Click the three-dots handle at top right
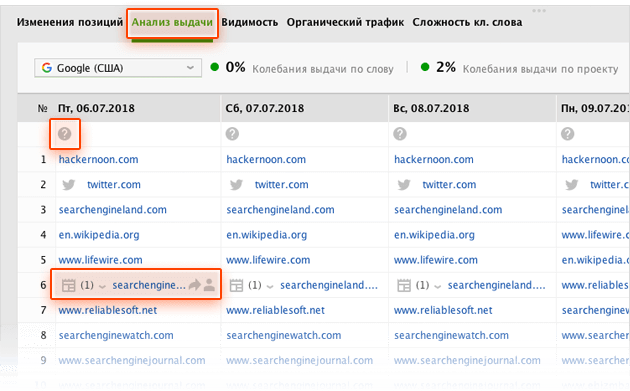The width and height of the screenshot is (630, 391). (x=539, y=10)
